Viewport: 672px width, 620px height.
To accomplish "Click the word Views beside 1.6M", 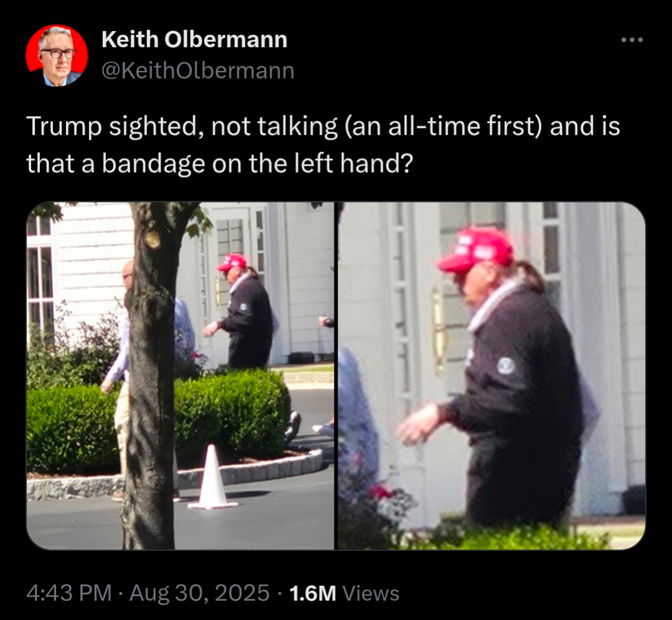I will (x=372, y=593).
